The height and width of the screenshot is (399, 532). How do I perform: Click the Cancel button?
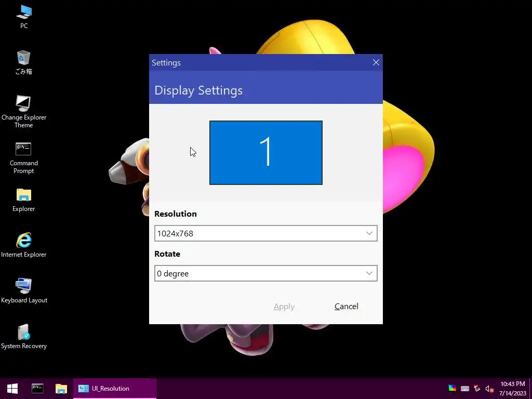tap(346, 307)
